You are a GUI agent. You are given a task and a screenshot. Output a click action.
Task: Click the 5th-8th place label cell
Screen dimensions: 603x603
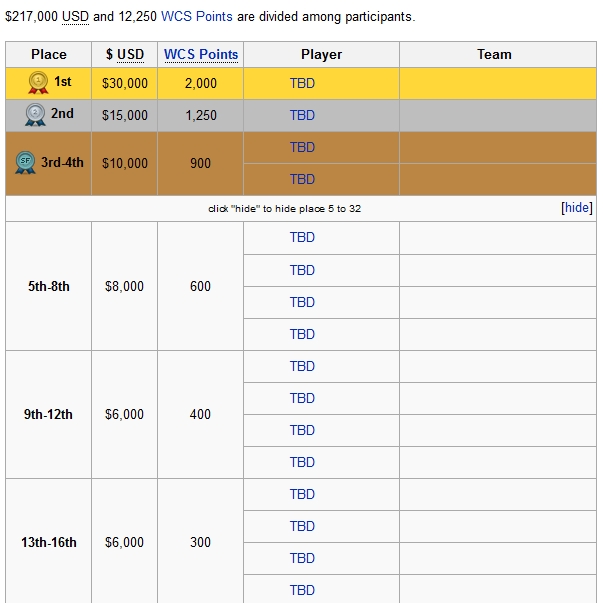49,286
